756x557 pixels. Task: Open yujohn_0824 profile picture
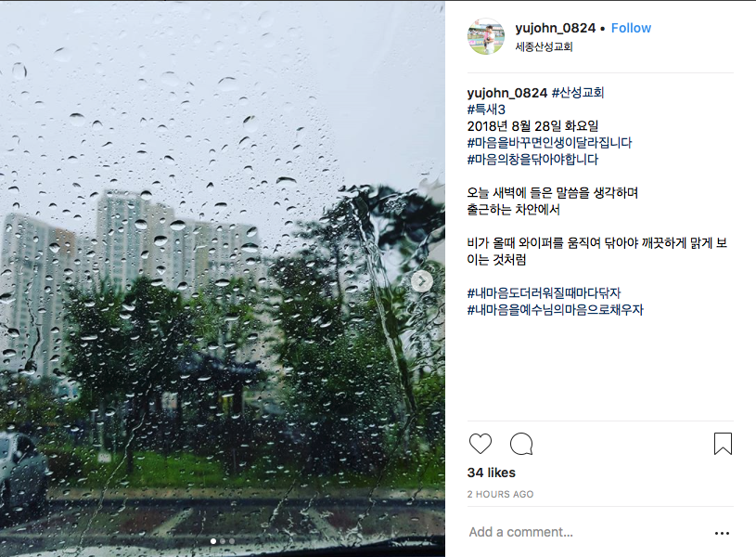pos(486,37)
